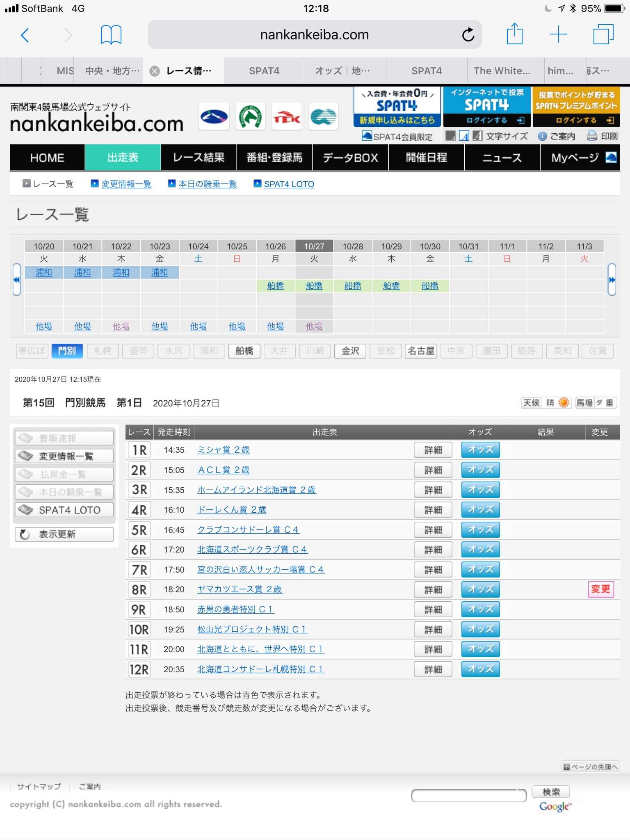Viewport: 630px width, 840px height.
Task: Close the レース情 tab using its X
Action: tap(155, 71)
